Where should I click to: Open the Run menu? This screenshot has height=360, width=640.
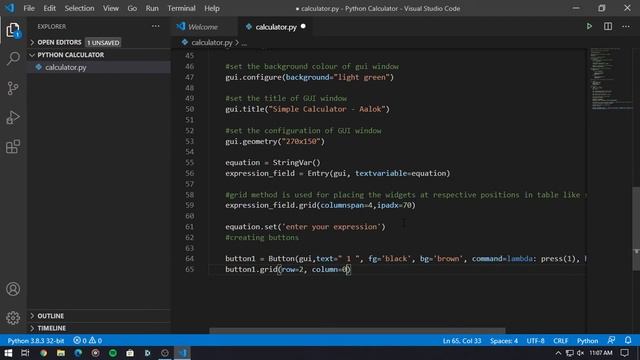click(152, 8)
